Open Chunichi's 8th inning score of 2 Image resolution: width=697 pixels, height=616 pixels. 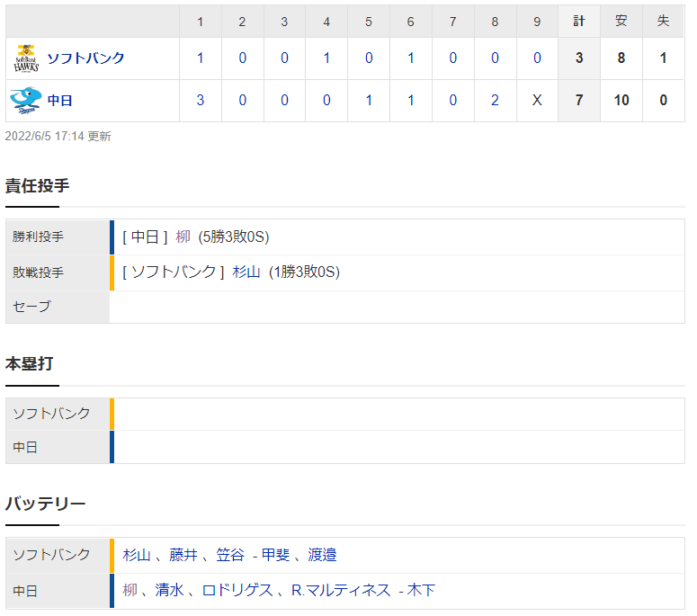(495, 101)
